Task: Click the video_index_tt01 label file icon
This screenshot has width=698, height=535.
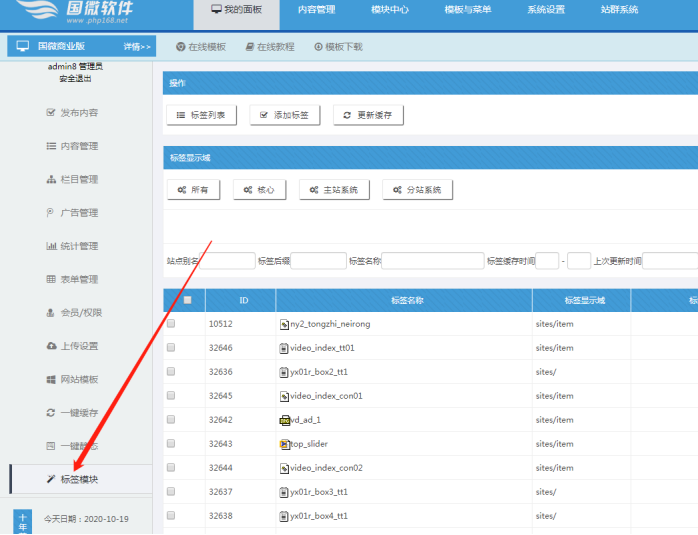Action: [x=284, y=348]
